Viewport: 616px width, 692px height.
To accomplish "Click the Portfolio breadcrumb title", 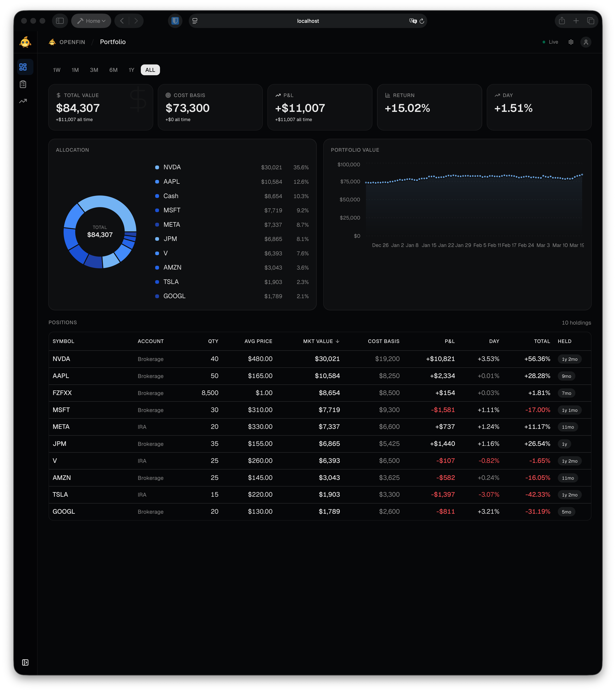I will click(x=113, y=42).
